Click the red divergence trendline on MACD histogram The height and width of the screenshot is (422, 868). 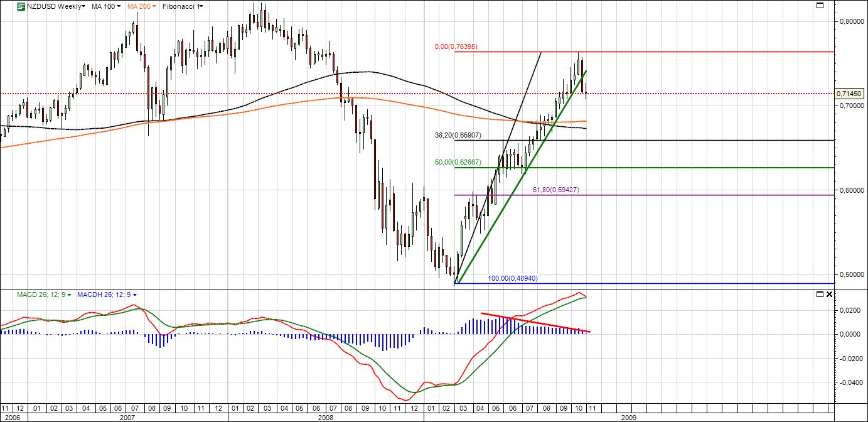pos(533,322)
